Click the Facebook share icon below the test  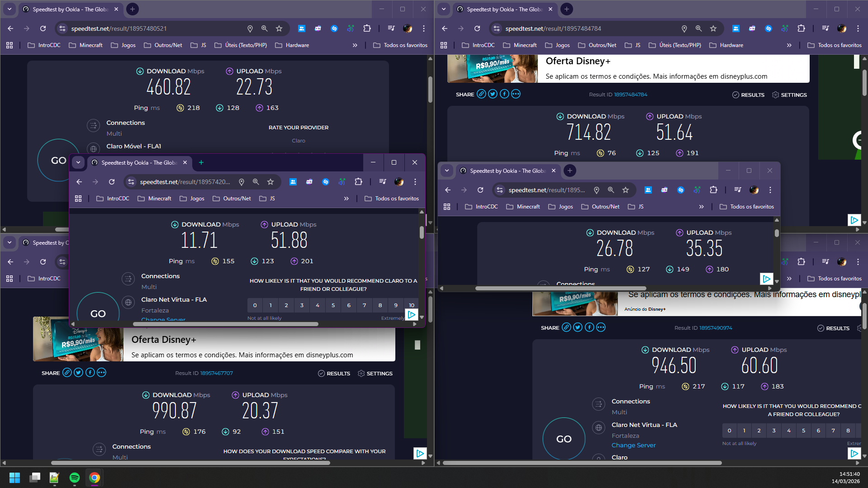[x=90, y=372]
